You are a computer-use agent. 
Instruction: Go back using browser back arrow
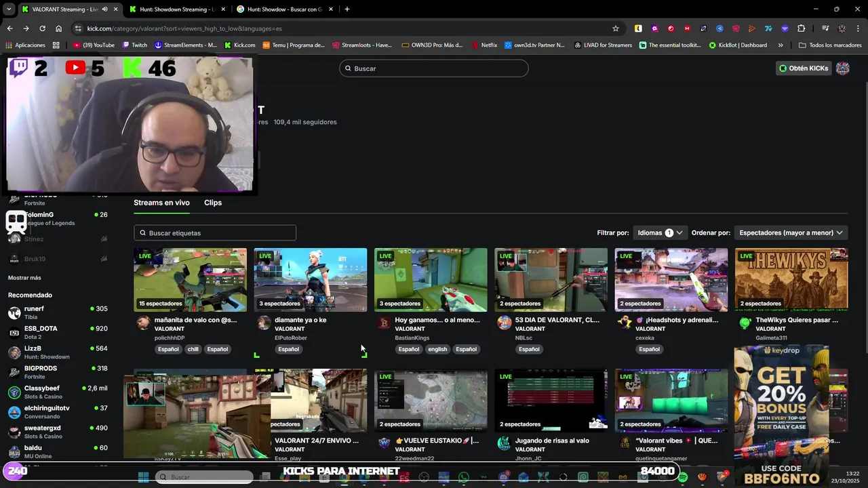[x=9, y=28]
